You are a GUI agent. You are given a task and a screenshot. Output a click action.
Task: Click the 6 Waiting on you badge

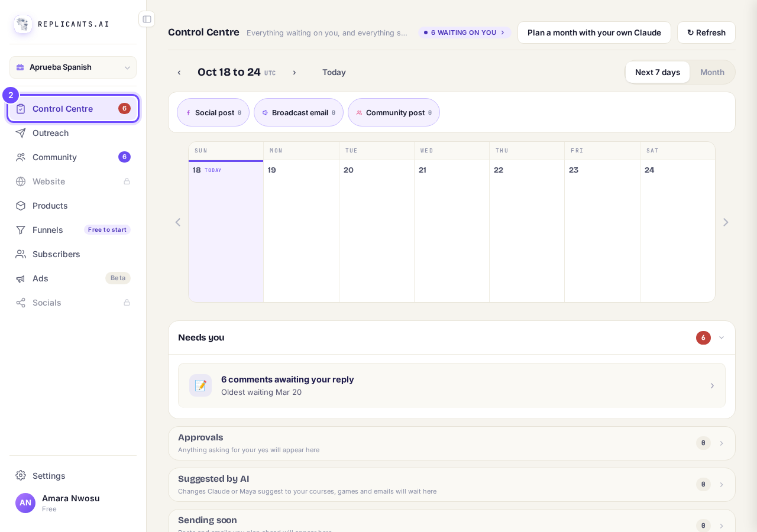(x=465, y=33)
